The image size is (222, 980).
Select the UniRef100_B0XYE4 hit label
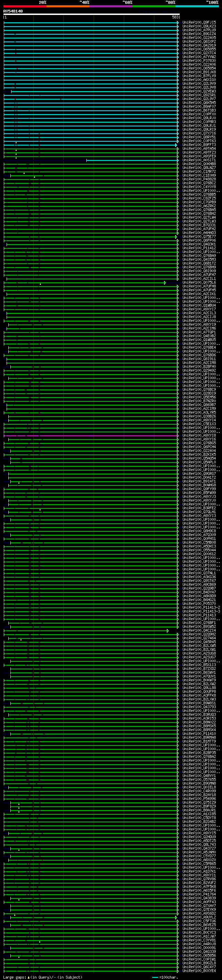[199, 971]
